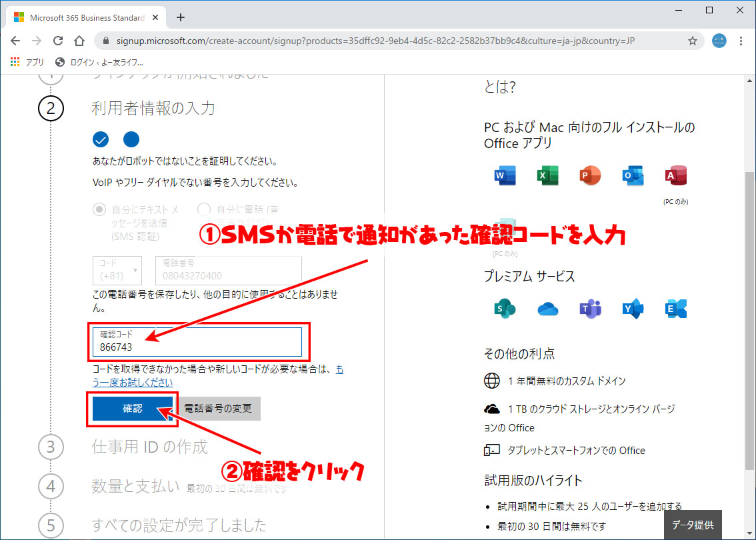Click the 試用版のハイライト heading

(533, 480)
